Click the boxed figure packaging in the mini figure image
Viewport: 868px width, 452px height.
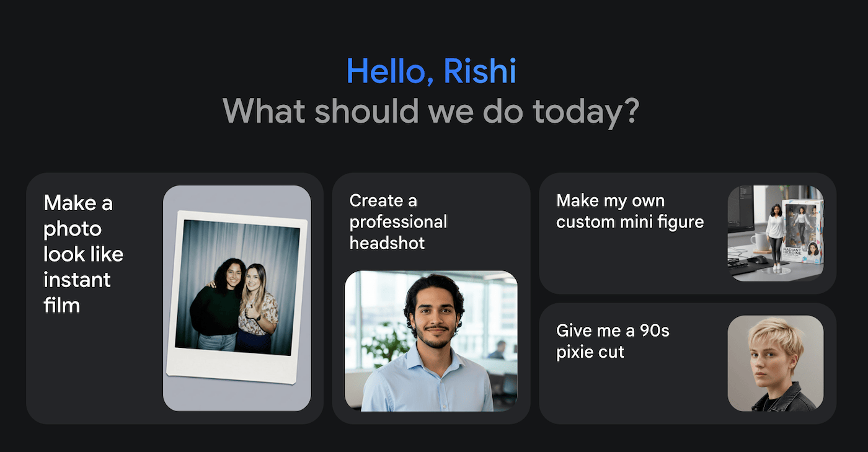point(804,231)
